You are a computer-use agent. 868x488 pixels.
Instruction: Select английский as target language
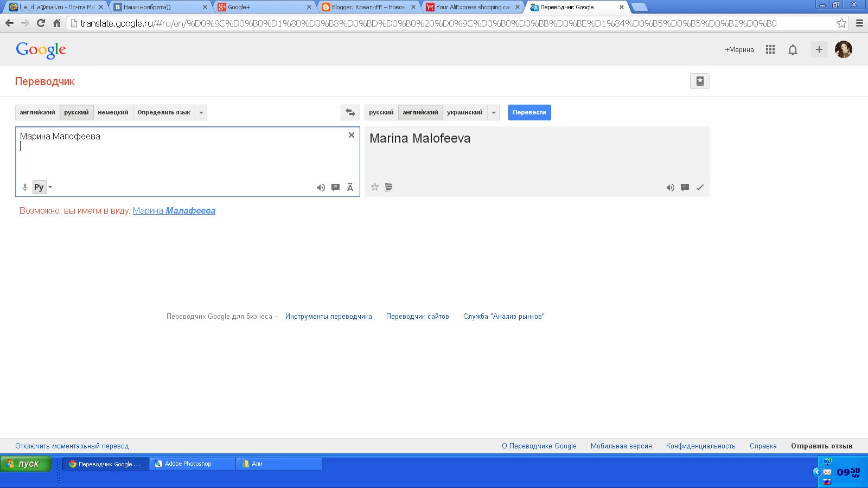pos(420,112)
